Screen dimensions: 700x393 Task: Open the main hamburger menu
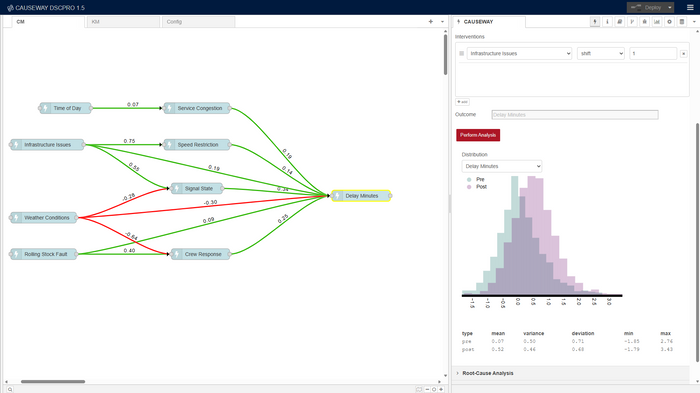click(690, 8)
